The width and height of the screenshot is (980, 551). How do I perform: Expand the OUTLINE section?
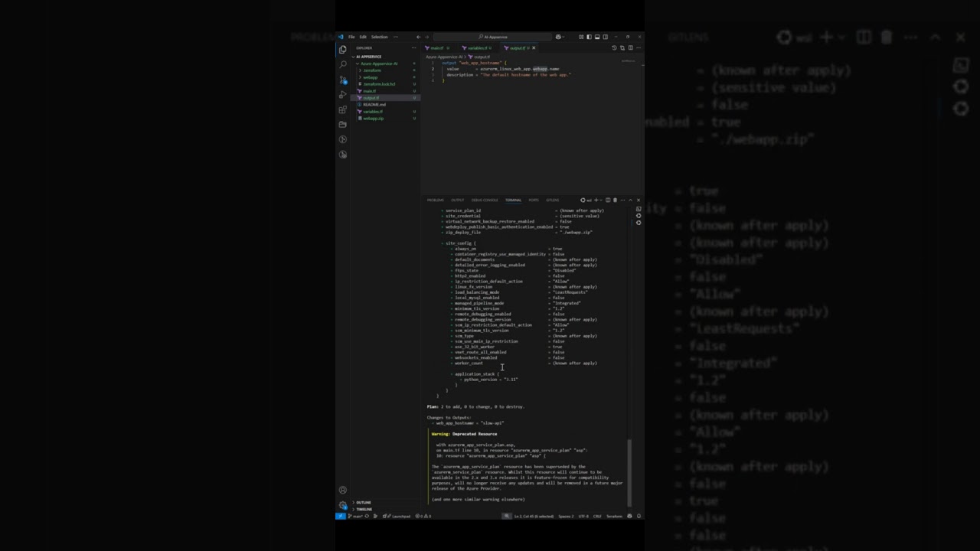(x=385, y=502)
